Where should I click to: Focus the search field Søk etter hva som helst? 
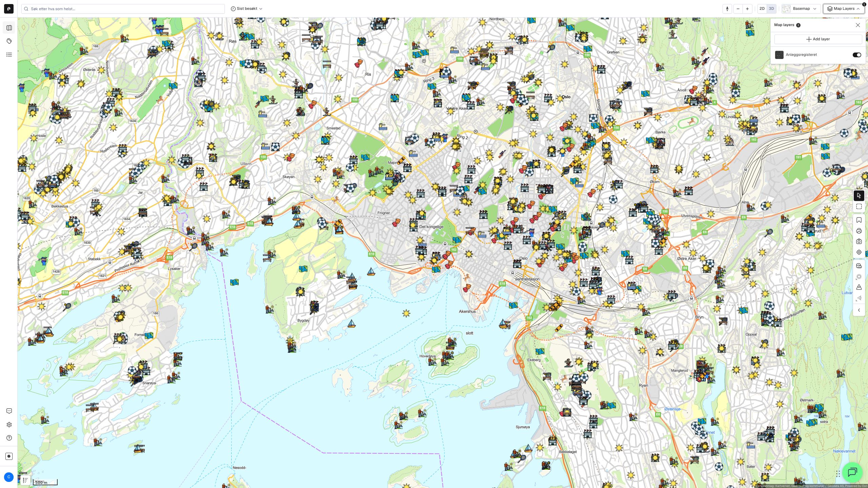[123, 9]
